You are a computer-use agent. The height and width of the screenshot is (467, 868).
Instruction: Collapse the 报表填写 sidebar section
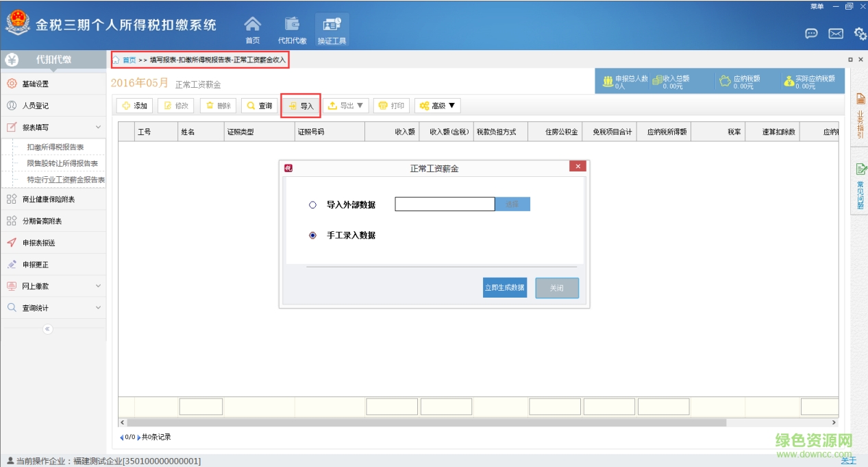click(x=98, y=128)
